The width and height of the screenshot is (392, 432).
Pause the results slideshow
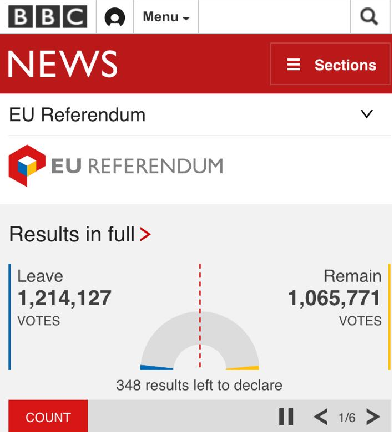(286, 416)
